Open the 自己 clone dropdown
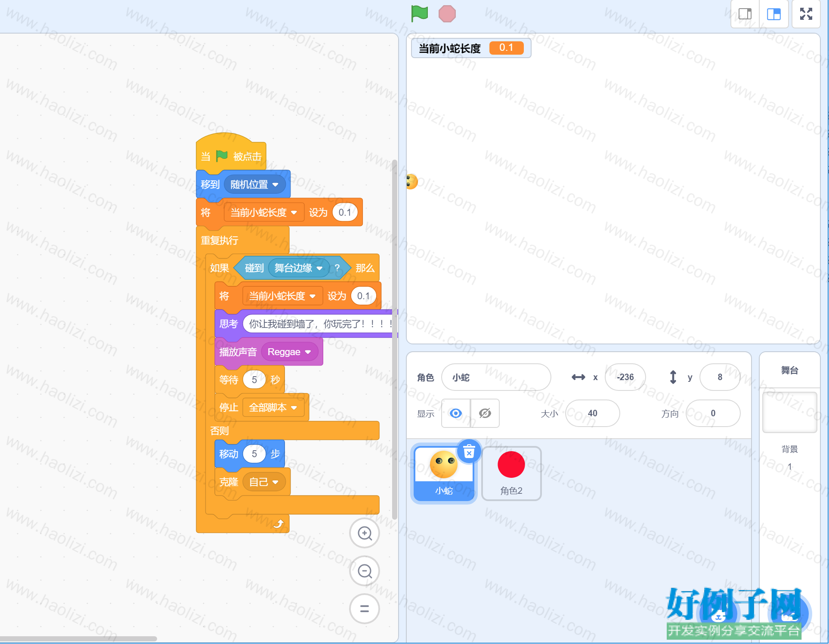The image size is (829, 644). tap(264, 482)
